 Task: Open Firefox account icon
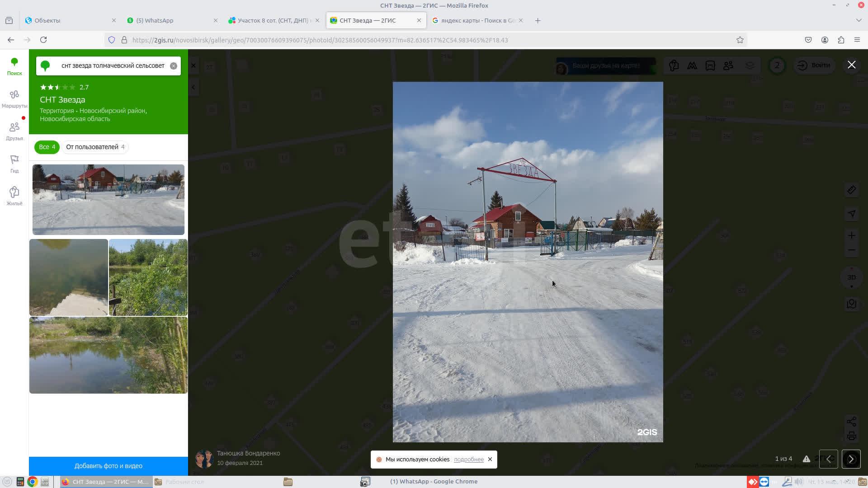pos(825,40)
